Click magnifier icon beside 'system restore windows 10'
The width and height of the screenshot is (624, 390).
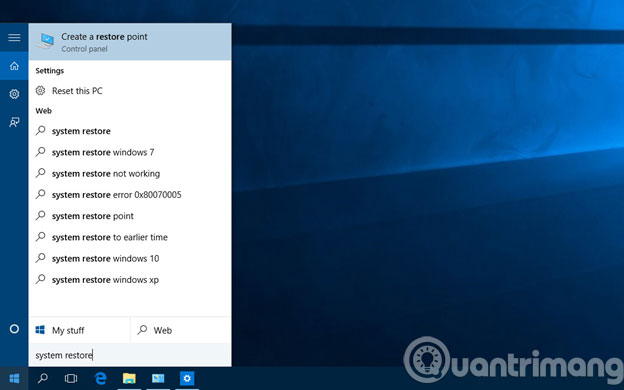[40, 258]
